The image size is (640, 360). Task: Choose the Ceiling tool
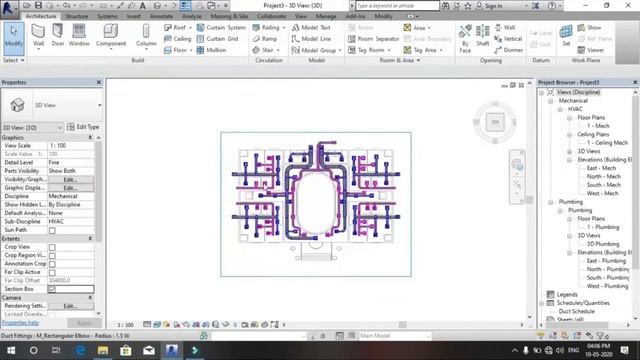click(x=178, y=39)
